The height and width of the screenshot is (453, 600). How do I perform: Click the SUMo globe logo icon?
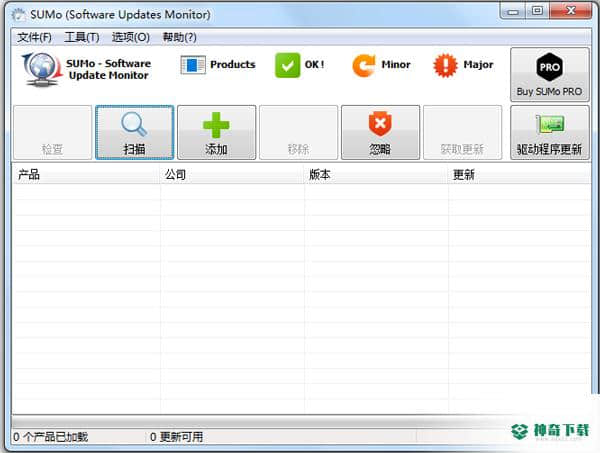click(42, 69)
